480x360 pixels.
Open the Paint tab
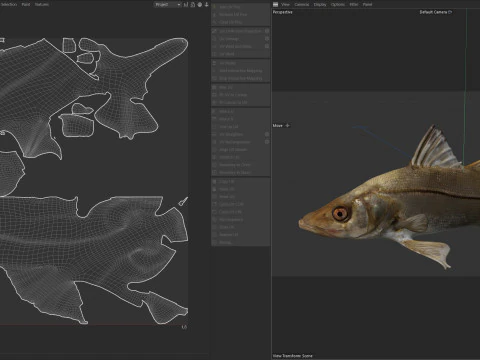click(x=26, y=4)
